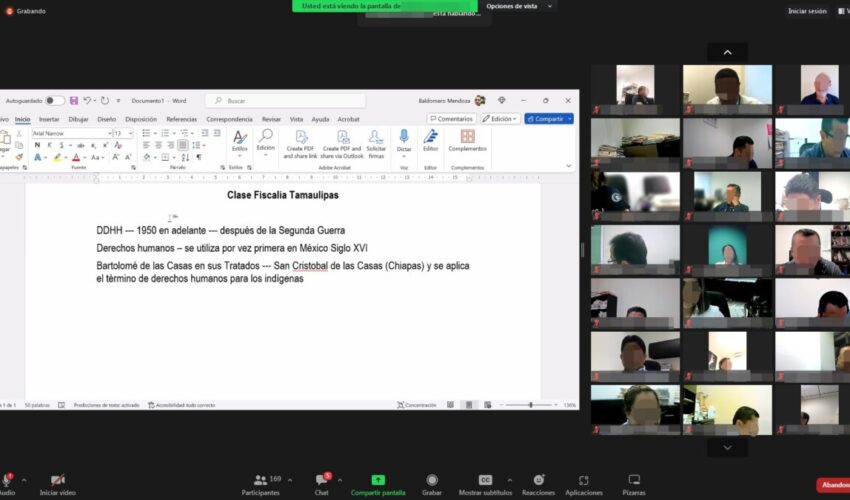Switch to Dibujar tab
Viewport: 850px width, 500px height.
pyautogui.click(x=78, y=119)
